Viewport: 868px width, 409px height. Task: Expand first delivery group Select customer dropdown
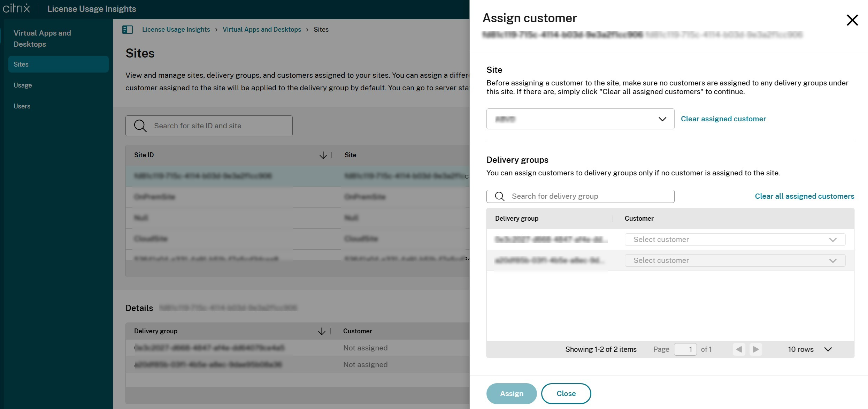[x=735, y=240]
